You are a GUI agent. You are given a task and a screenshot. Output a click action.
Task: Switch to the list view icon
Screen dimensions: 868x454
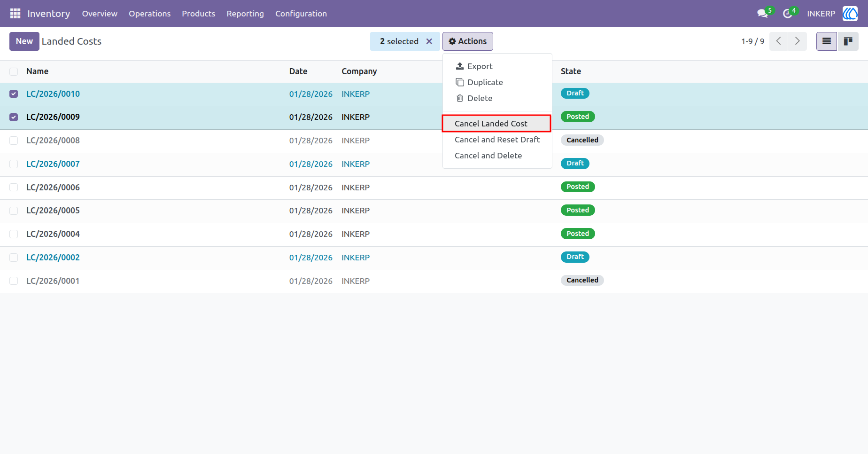827,41
